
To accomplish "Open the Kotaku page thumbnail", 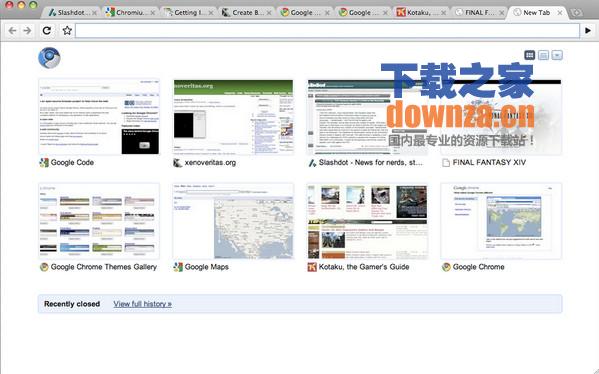I will pyautogui.click(x=367, y=221).
